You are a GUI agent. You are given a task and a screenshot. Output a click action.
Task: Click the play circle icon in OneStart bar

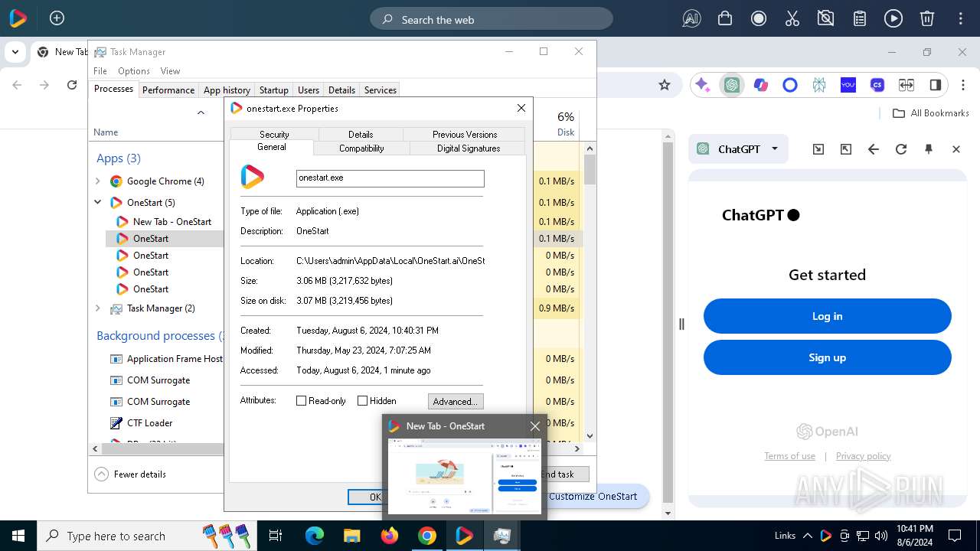(893, 19)
